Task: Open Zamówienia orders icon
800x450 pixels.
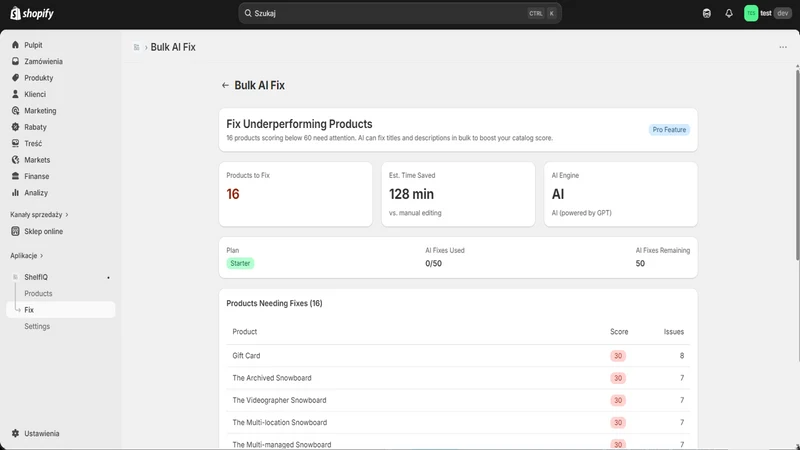Action: pyautogui.click(x=15, y=61)
